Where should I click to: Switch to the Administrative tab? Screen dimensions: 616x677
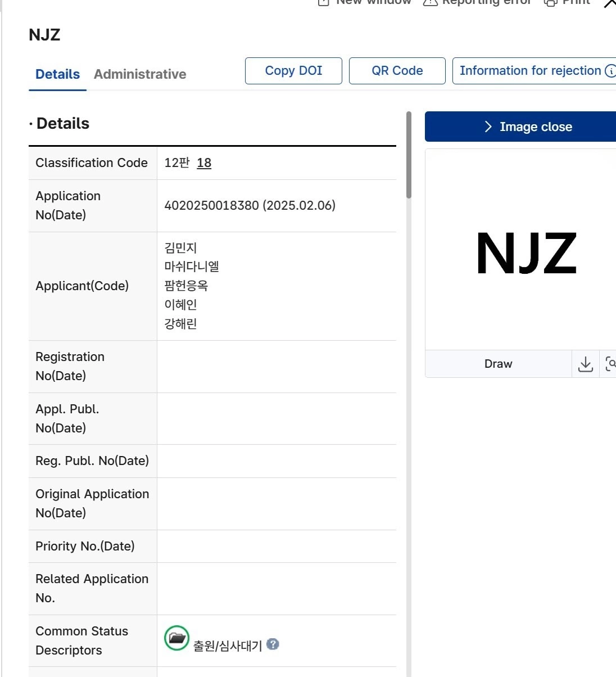coord(140,74)
